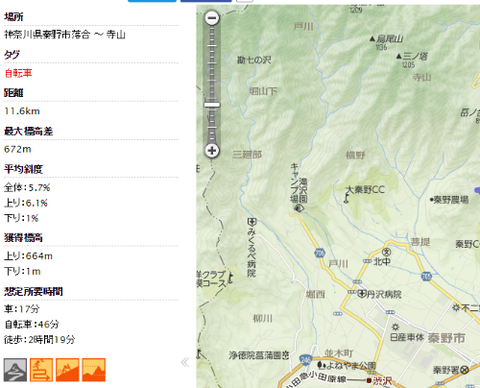Click the downhill gradient 下り:1% text
The image size is (480, 388).
tap(21, 218)
